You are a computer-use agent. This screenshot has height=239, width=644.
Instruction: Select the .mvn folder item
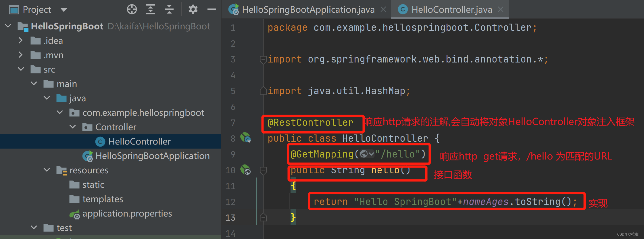[x=53, y=55]
